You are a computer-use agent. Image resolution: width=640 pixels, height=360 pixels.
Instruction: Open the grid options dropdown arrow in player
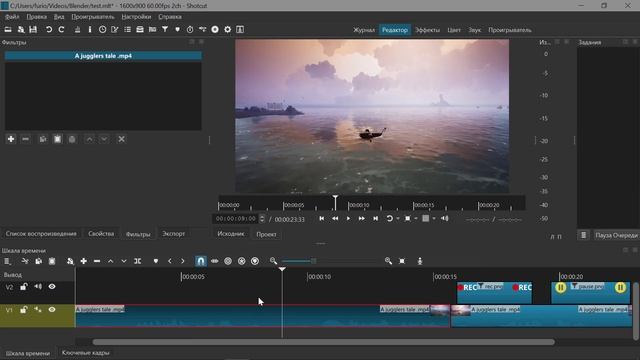(434, 219)
